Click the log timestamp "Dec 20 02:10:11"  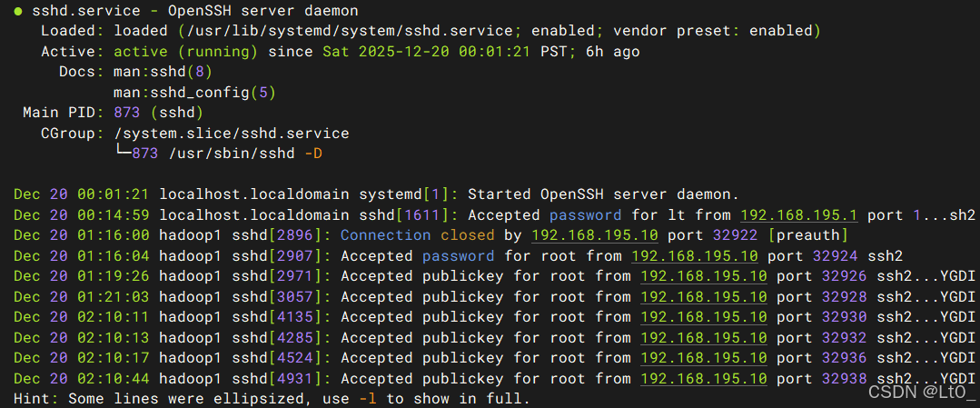click(81, 318)
